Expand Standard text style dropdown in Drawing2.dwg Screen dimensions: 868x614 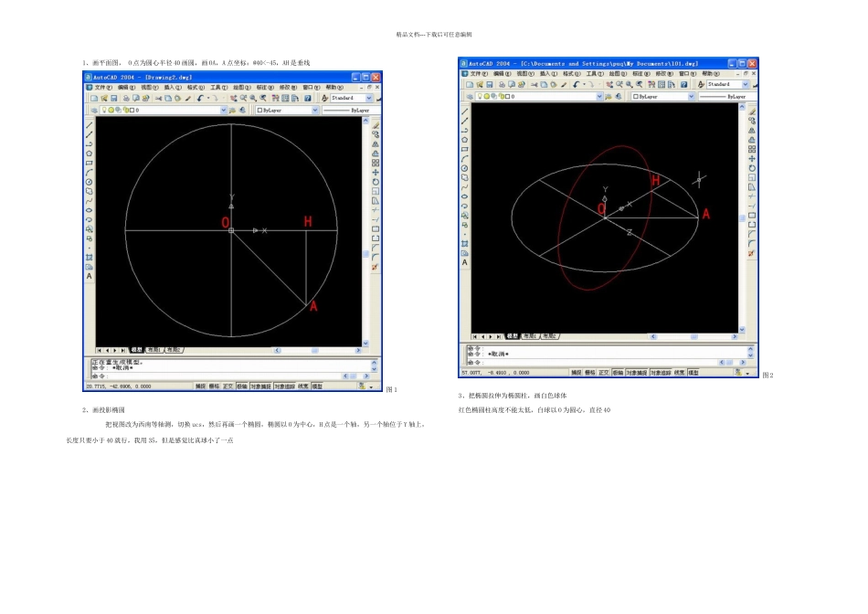pyautogui.click(x=369, y=98)
